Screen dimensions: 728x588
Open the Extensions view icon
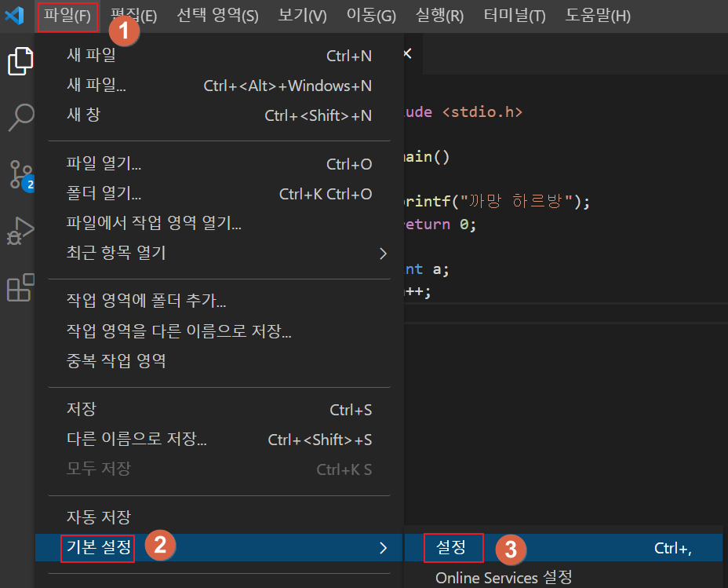pos(20,288)
